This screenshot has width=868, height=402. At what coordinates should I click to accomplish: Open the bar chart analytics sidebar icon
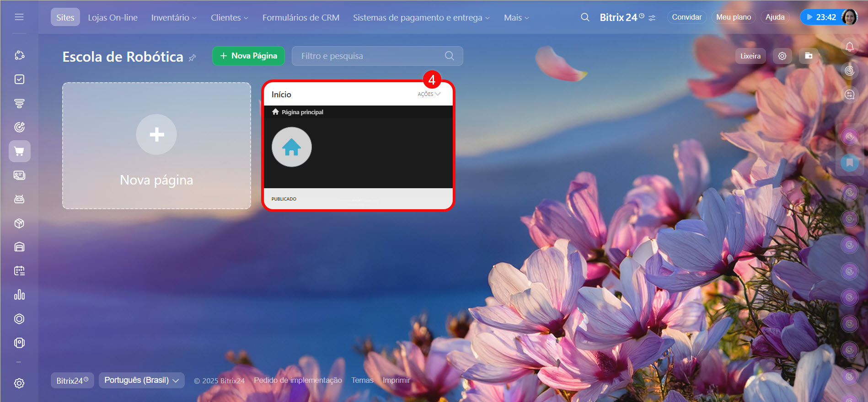[19, 295]
